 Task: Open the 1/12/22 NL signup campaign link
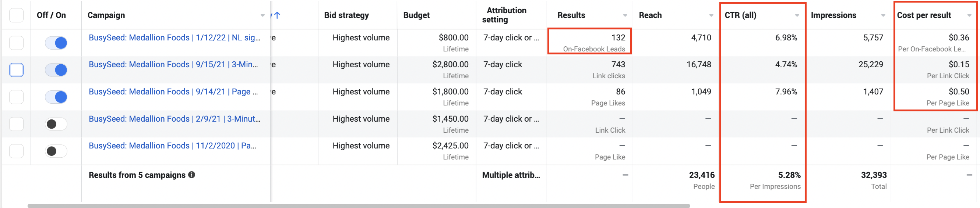click(174, 37)
